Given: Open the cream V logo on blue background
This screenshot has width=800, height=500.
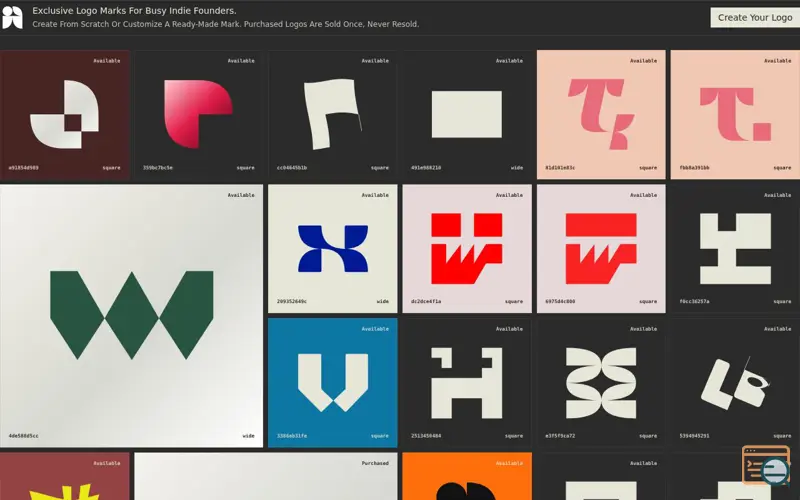Looking at the screenshot, I should point(333,383).
